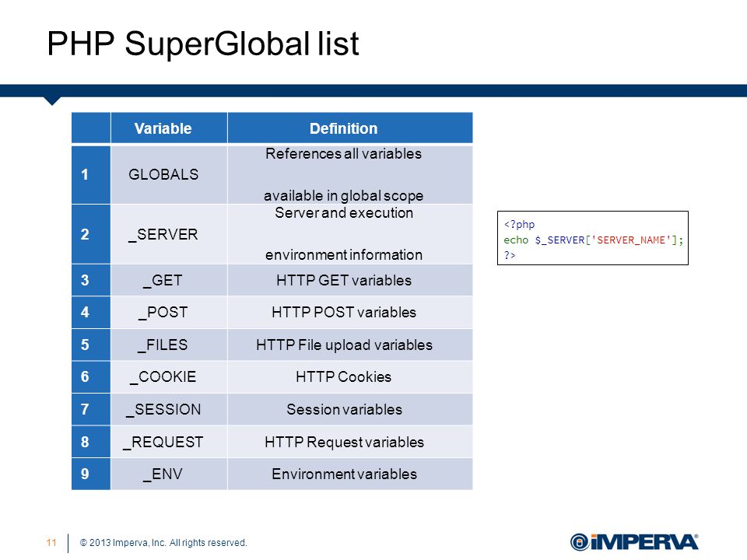
Task: Select the 'Variable' column header
Action: pyautogui.click(x=169, y=128)
